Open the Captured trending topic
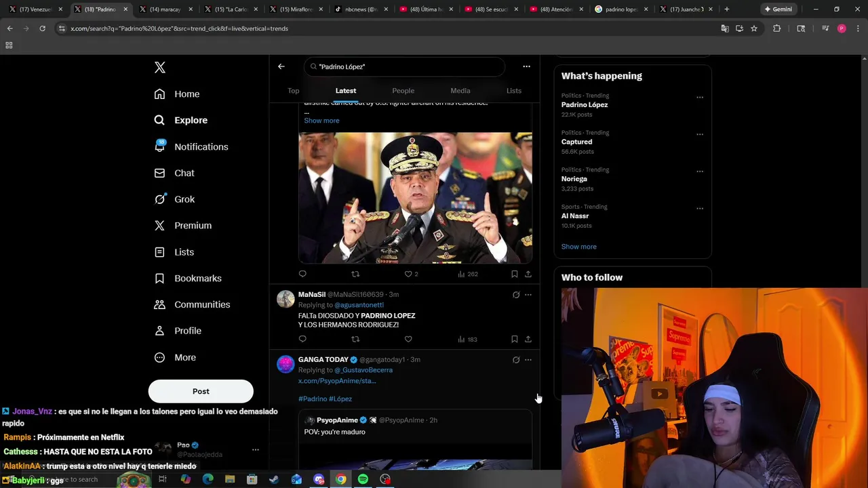Screen dimensions: 868x488 click(x=577, y=142)
